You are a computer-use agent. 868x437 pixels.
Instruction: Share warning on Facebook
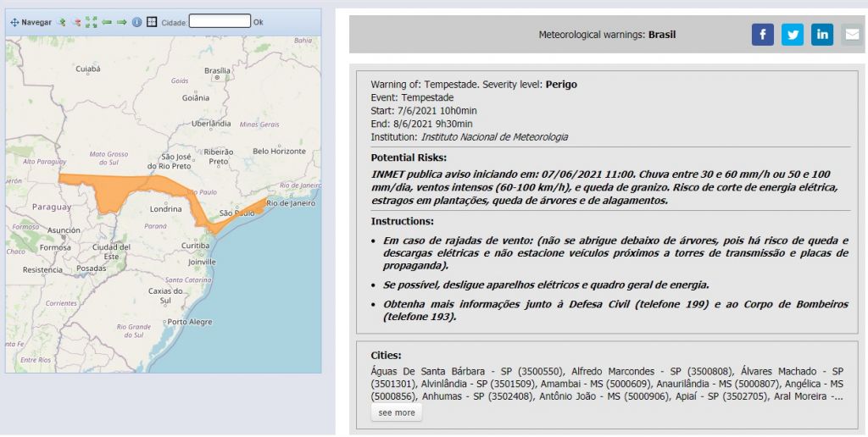(x=762, y=34)
